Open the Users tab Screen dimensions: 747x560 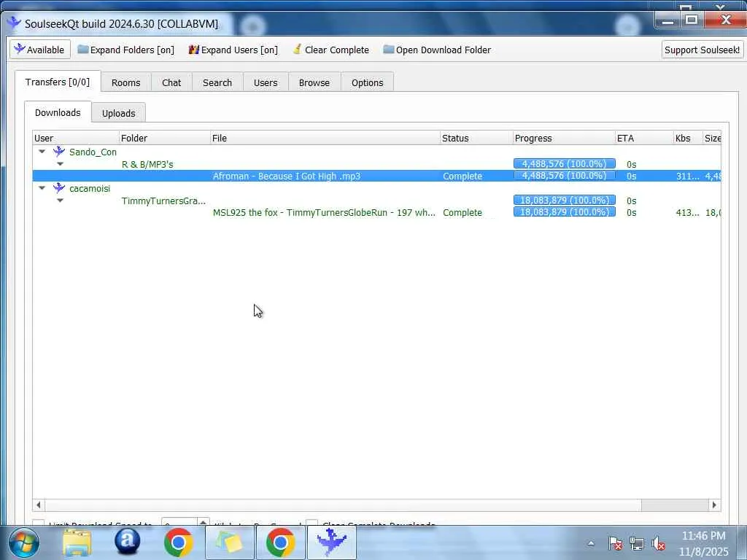[266, 82]
